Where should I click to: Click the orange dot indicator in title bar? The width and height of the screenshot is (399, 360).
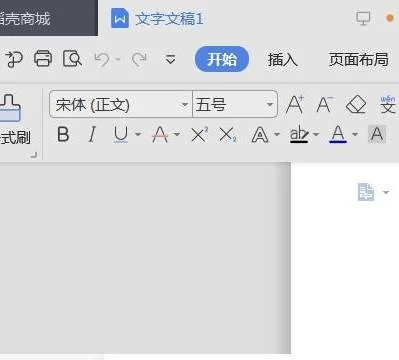[390, 18]
